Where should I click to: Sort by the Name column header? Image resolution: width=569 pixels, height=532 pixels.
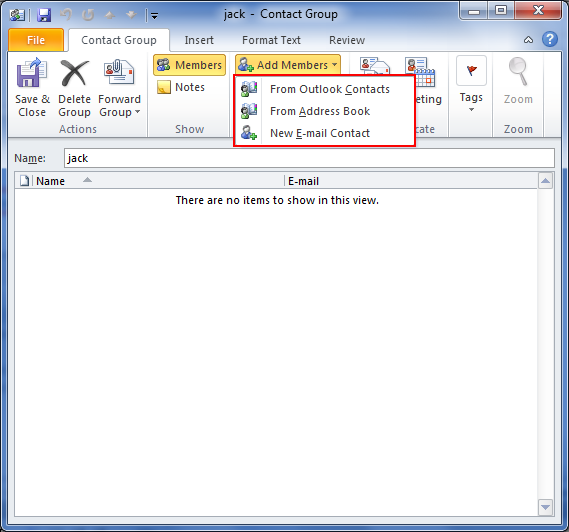pyautogui.click(x=159, y=181)
